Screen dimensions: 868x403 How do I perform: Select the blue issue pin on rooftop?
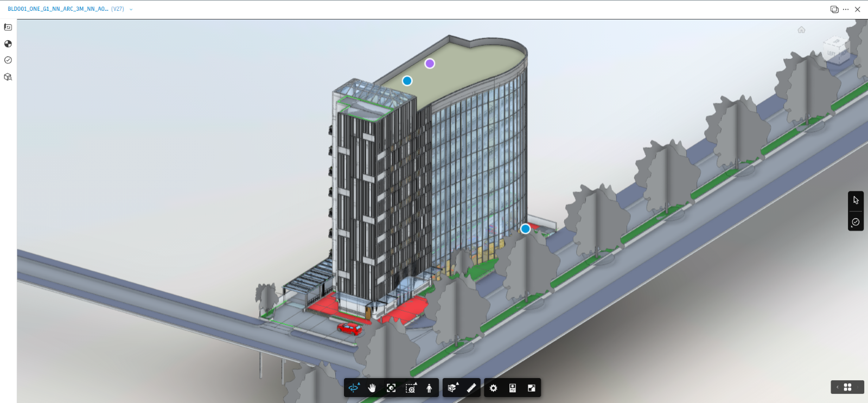click(407, 81)
